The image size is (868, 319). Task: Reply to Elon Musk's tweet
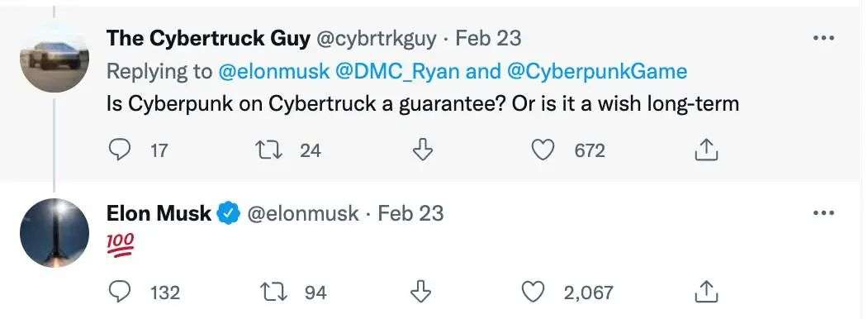pos(116,293)
